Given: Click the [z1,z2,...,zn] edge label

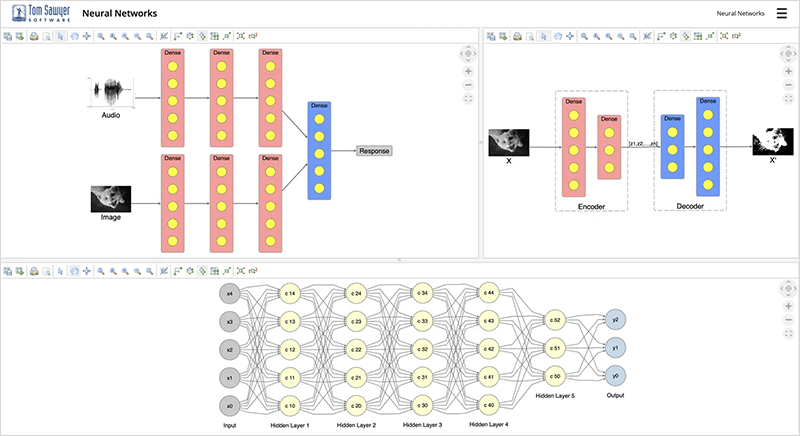Looking at the screenshot, I should [x=643, y=144].
